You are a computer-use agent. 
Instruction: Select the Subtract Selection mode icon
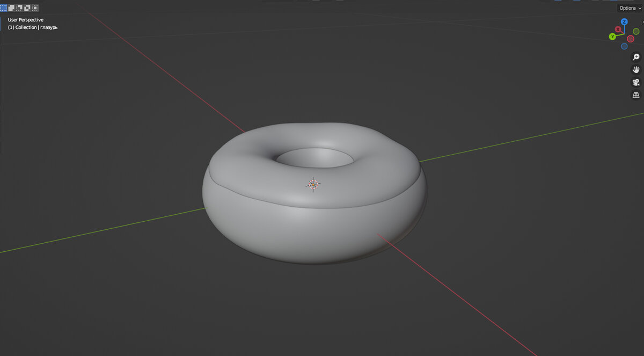click(19, 8)
